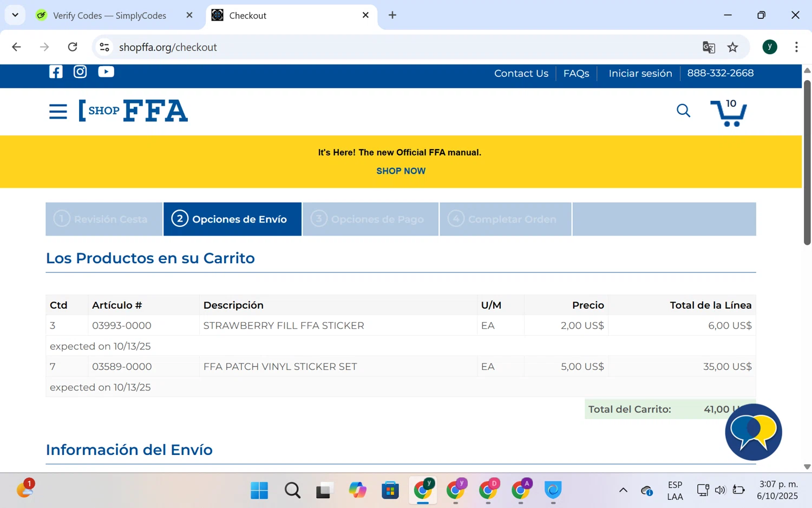Open a new browser tab
Image resolution: width=812 pixels, height=508 pixels.
[392, 15]
